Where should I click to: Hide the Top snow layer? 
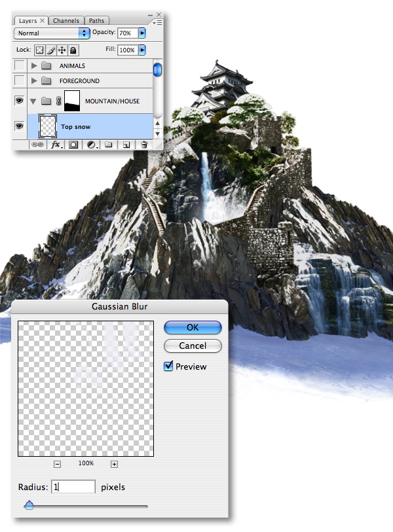pyautogui.click(x=20, y=126)
